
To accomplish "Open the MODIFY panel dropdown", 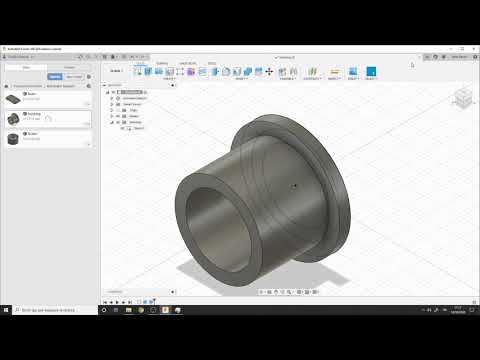I will click(242, 79).
